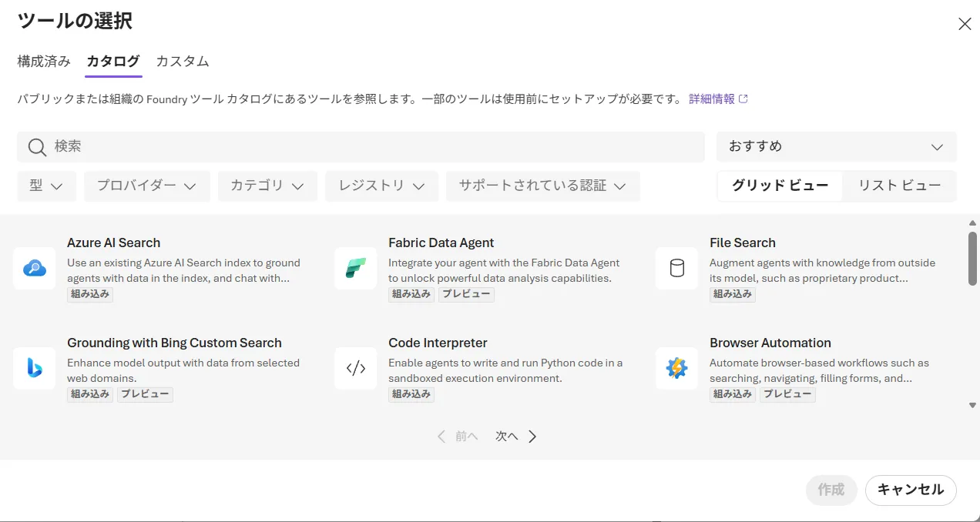Click the previous page chevron arrow
980x522 pixels.
(441, 437)
